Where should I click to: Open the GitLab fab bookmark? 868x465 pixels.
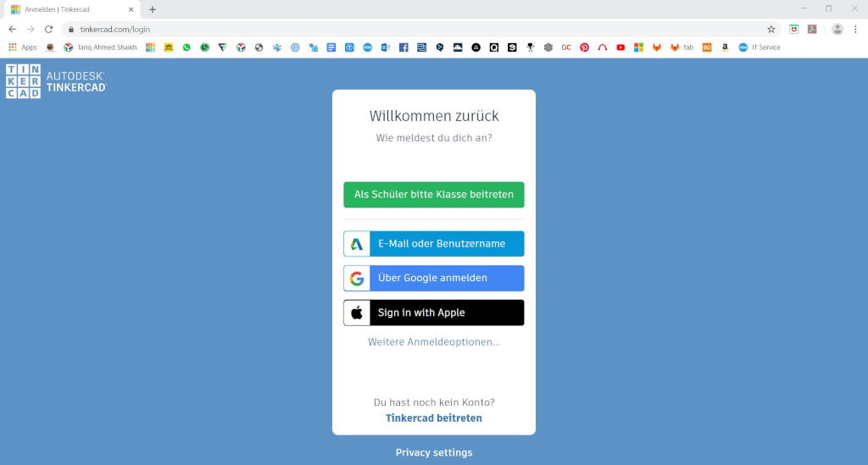[x=682, y=47]
